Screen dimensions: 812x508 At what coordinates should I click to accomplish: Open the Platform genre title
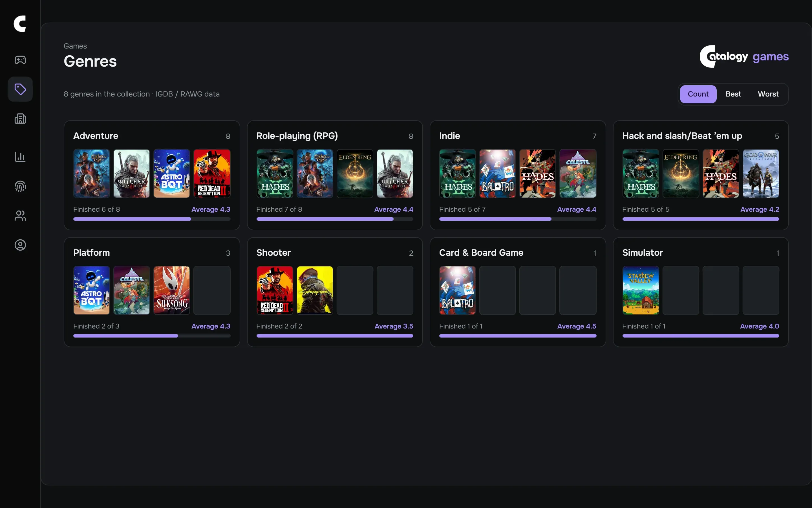click(91, 253)
